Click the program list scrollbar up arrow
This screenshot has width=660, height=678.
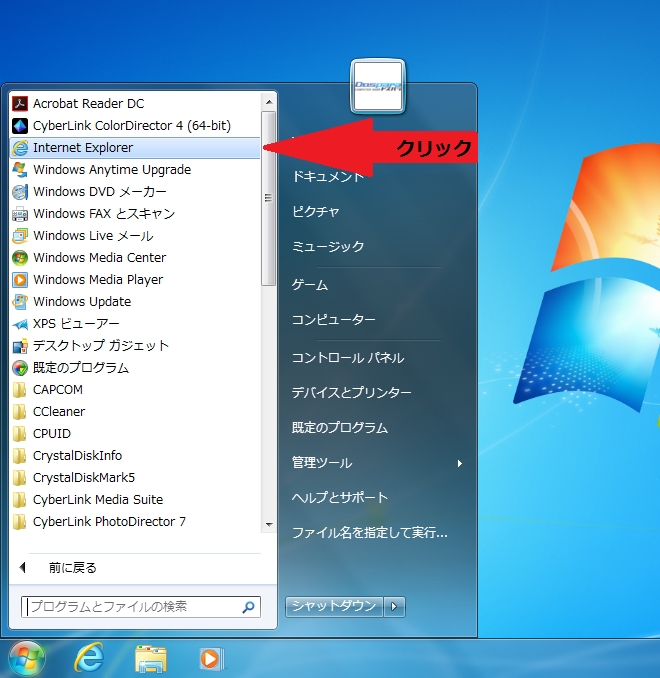pos(269,102)
